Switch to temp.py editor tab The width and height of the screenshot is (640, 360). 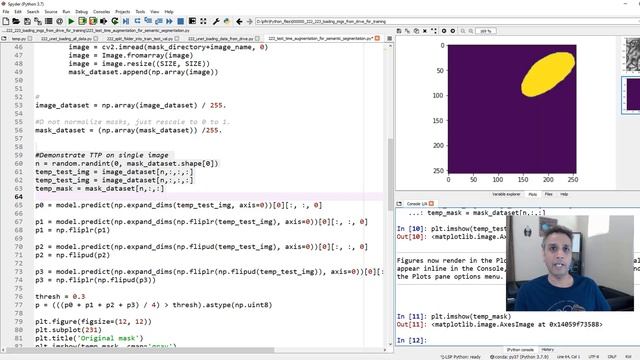tap(18, 38)
